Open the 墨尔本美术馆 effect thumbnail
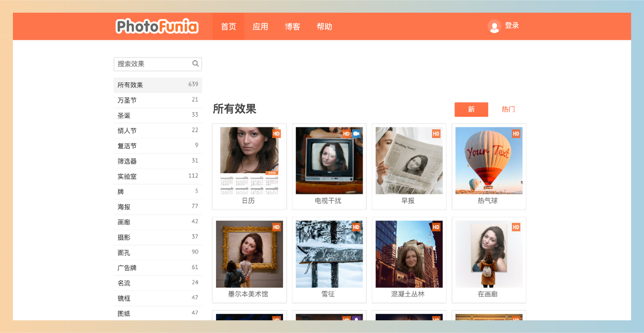 point(249,253)
